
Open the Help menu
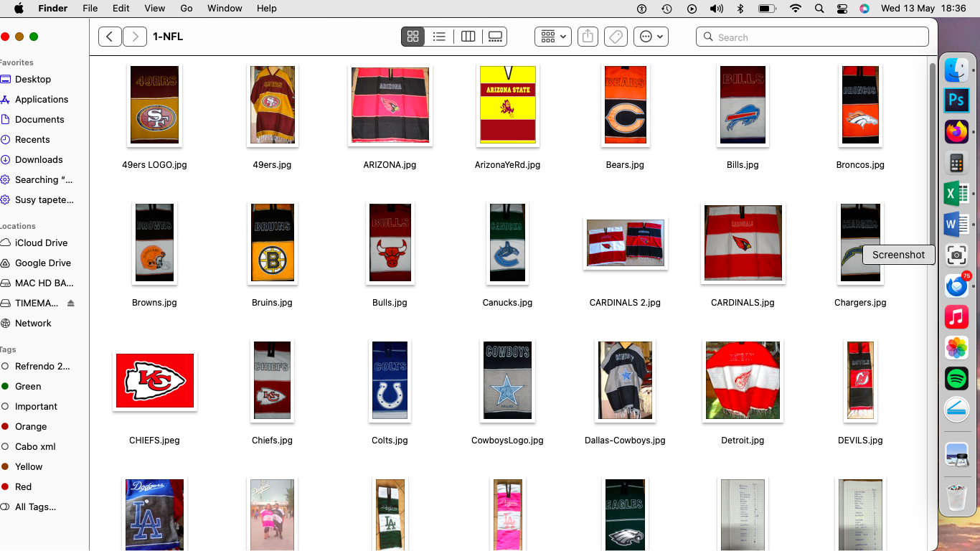click(266, 8)
